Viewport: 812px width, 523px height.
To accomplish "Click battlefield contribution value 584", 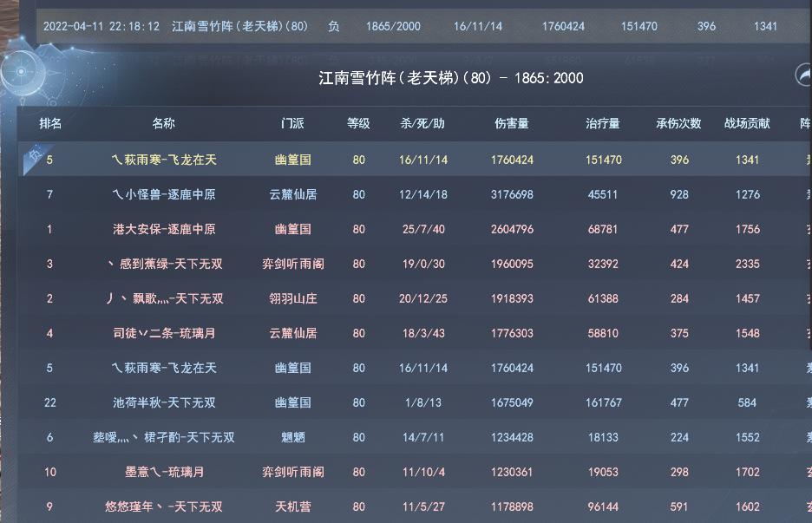I will point(747,402).
